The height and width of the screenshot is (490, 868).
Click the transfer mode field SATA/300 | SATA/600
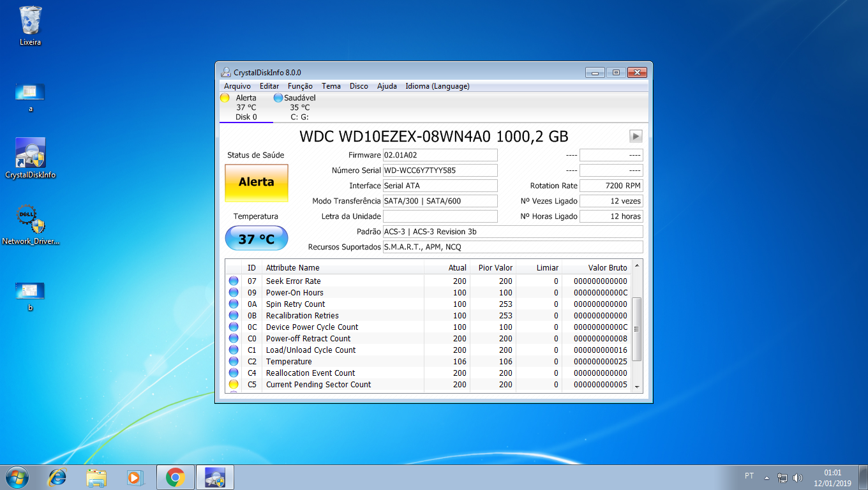click(x=440, y=201)
